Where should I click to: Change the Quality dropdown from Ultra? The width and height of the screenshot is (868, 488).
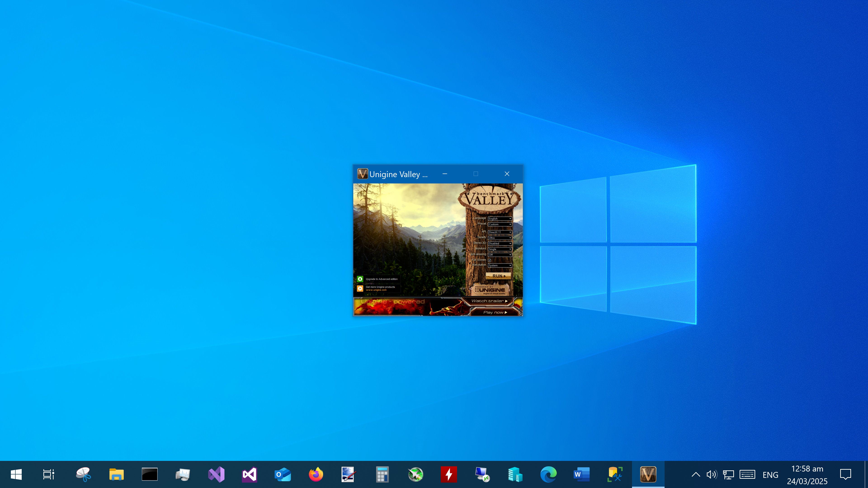point(500,238)
